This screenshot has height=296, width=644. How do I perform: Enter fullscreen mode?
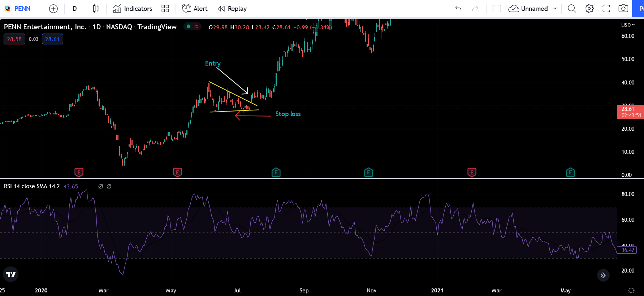pyautogui.click(x=606, y=9)
